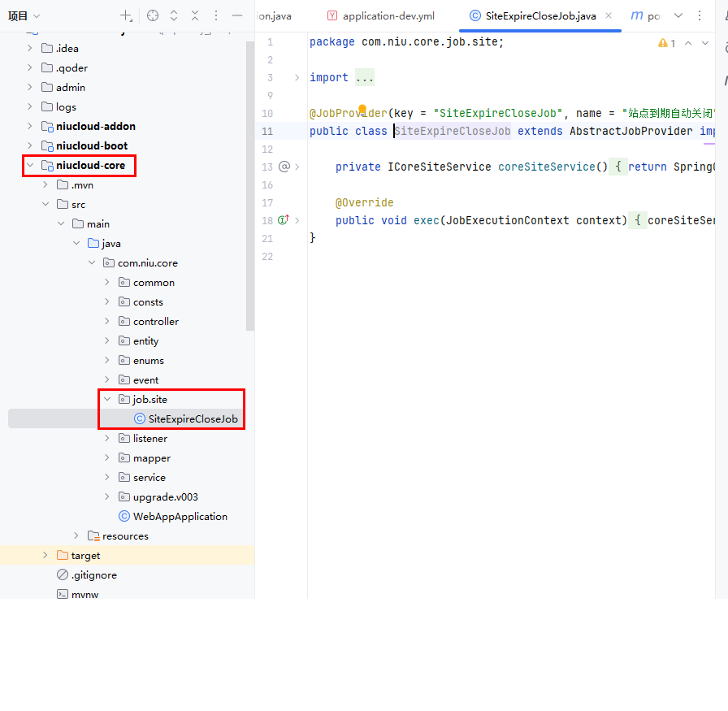Click the expand all icon in project toolbar

(174, 15)
